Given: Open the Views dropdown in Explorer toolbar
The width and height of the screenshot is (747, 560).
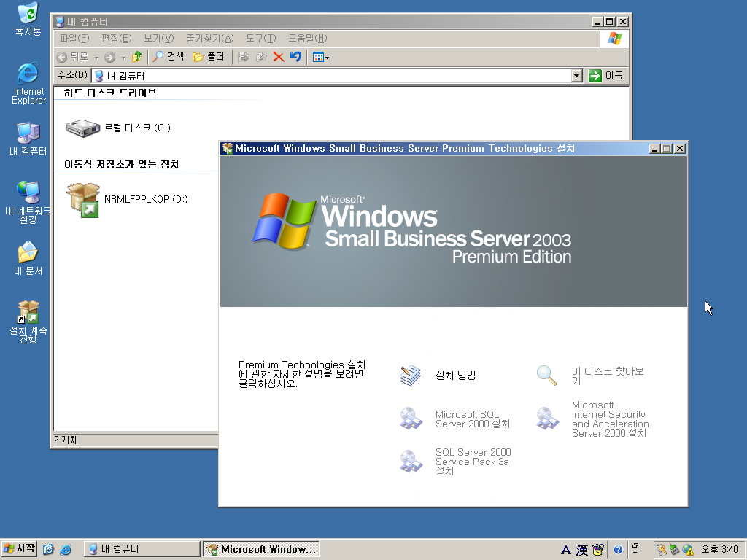Looking at the screenshot, I should 321,57.
